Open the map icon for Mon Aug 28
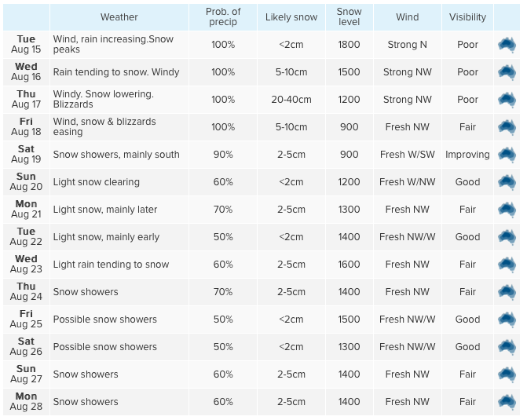 [507, 402]
